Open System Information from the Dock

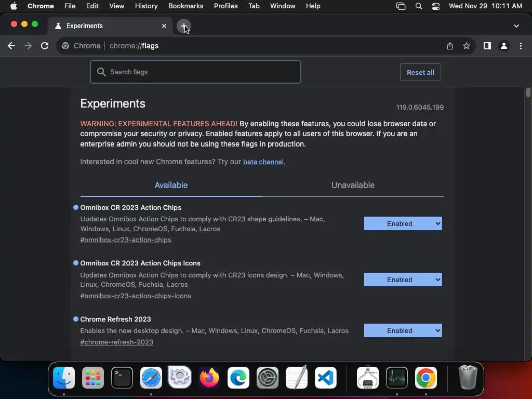[x=368, y=378]
